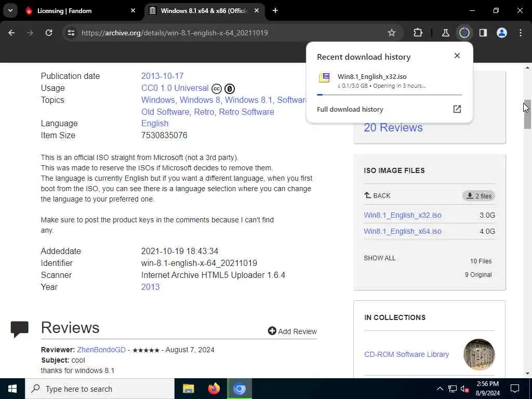The image size is (532, 399).
Task: Open the notification center icon
Action: [515, 389]
